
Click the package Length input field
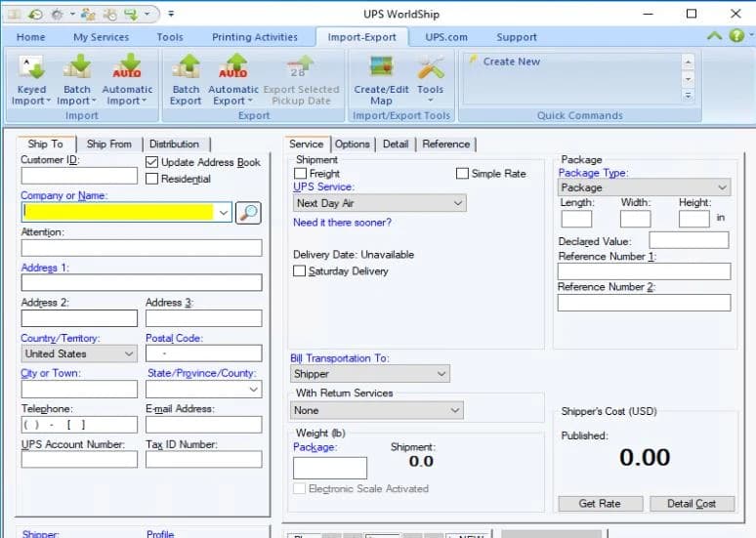pos(576,219)
